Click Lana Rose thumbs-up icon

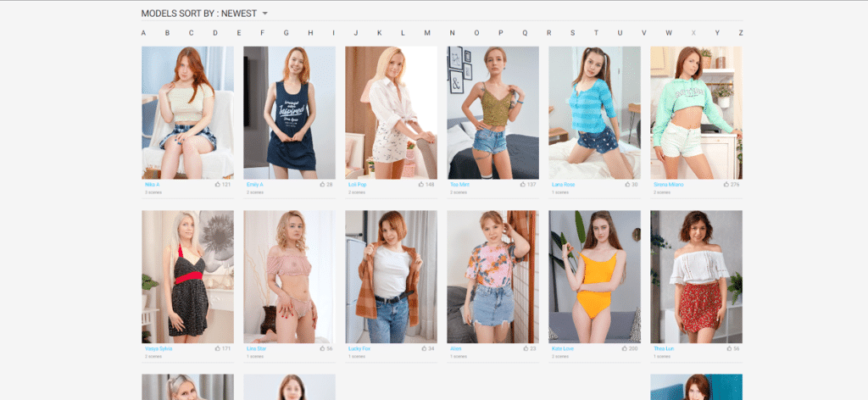[x=628, y=184]
